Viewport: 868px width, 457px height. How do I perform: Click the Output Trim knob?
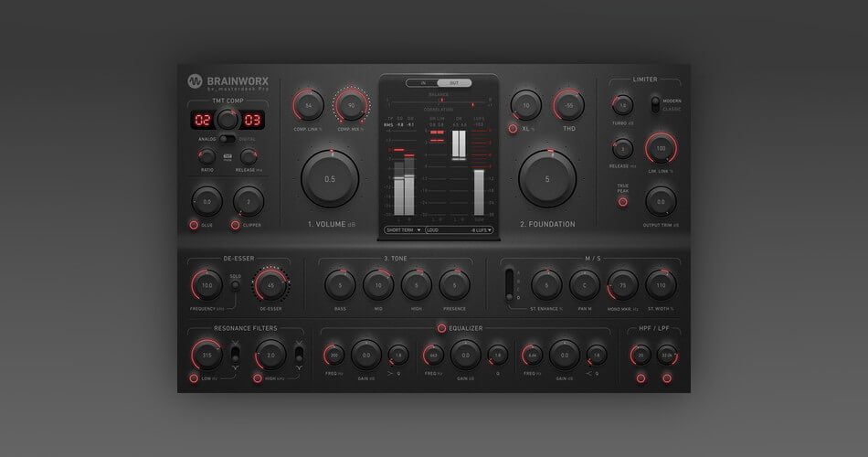tap(661, 202)
